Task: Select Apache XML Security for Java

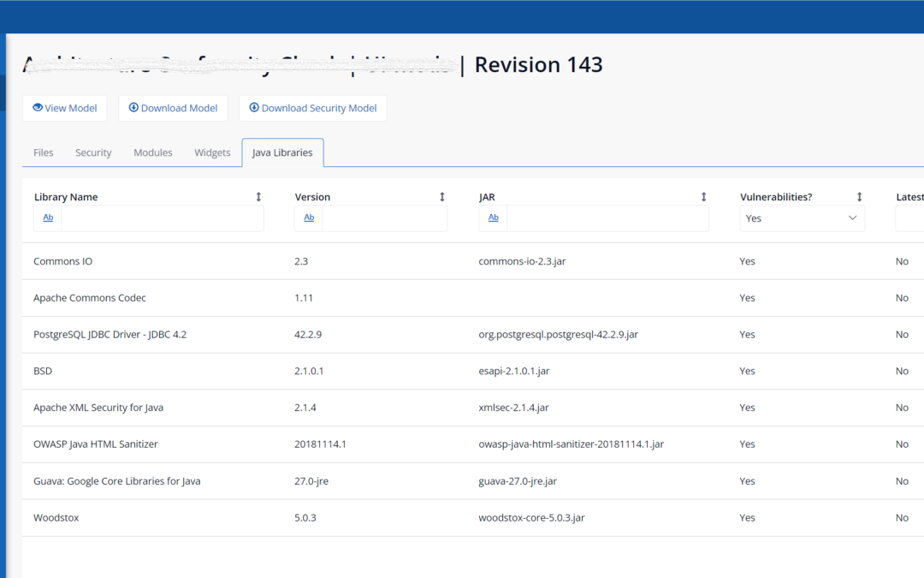Action: click(x=98, y=408)
